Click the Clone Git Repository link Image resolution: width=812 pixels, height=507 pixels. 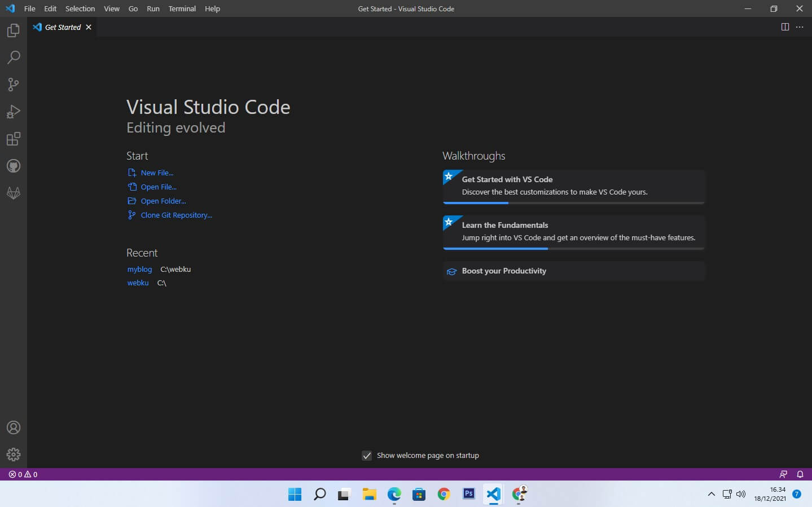coord(175,215)
